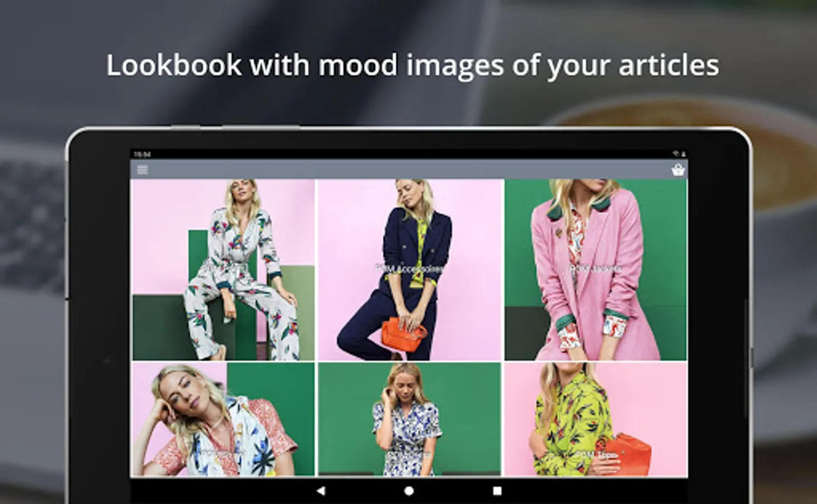817x504 pixels.
Task: Select the 'POM Tops' label text
Action: 596,455
